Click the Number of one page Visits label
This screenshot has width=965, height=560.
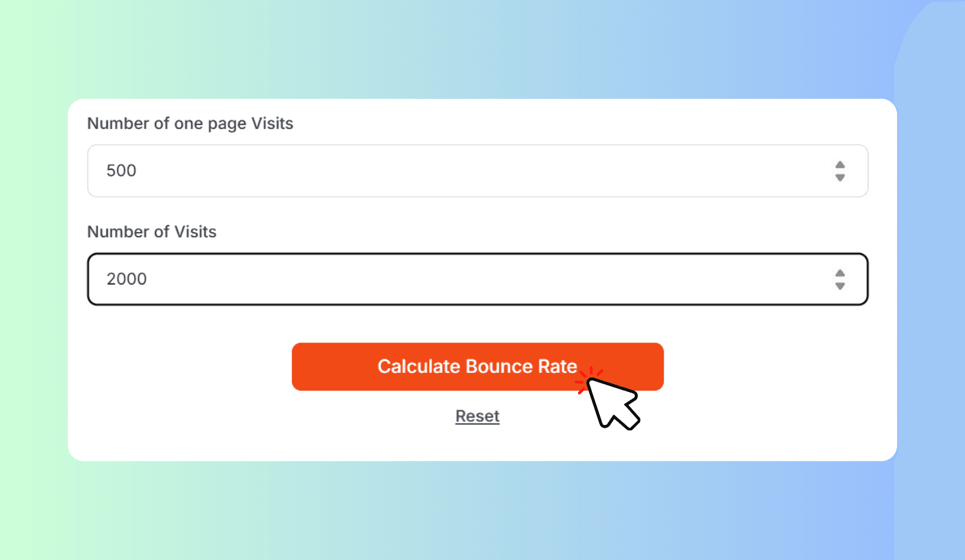tap(190, 123)
